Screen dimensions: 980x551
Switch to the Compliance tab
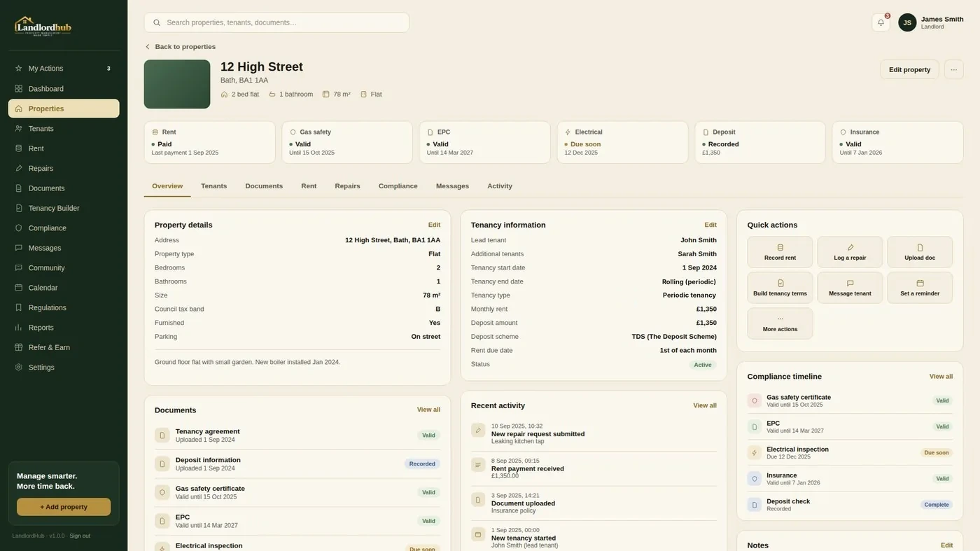pos(398,186)
